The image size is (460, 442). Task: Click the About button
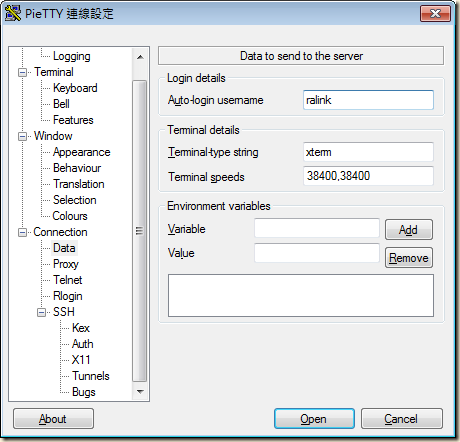pos(53,419)
